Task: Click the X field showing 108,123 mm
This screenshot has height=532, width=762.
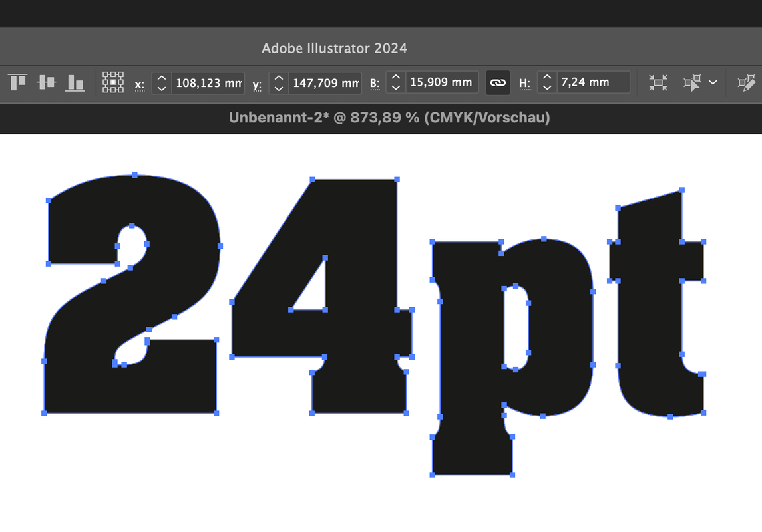Action: pyautogui.click(x=208, y=83)
